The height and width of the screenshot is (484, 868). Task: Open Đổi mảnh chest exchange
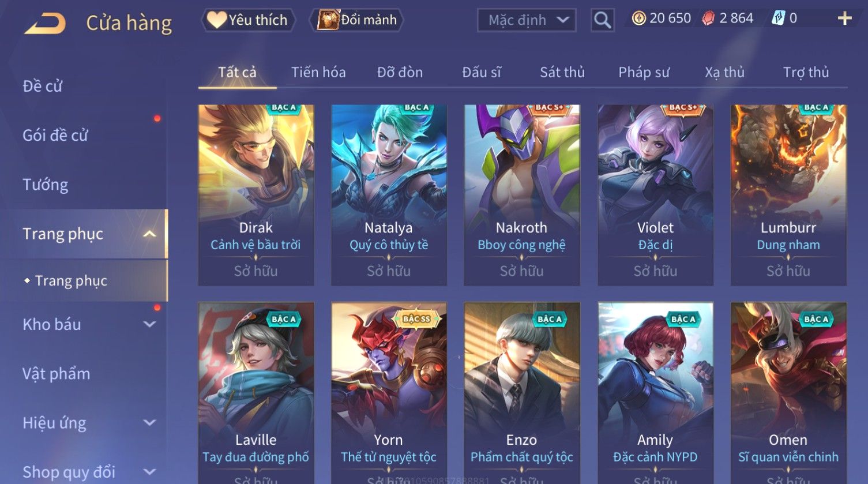coord(357,20)
